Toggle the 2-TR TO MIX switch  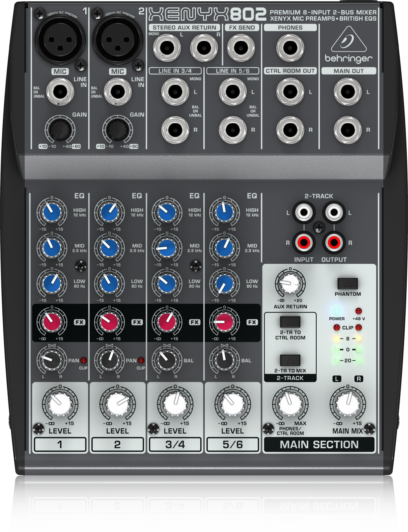(290, 360)
